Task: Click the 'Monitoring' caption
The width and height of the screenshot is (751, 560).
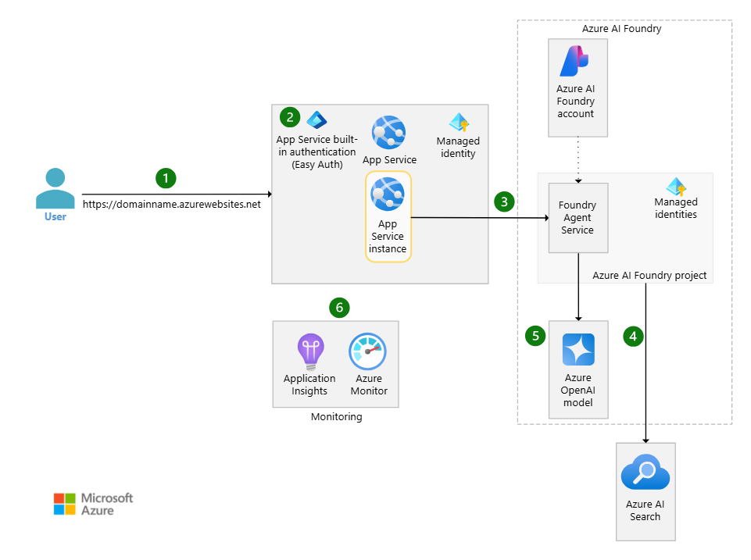Action: pyautogui.click(x=336, y=416)
